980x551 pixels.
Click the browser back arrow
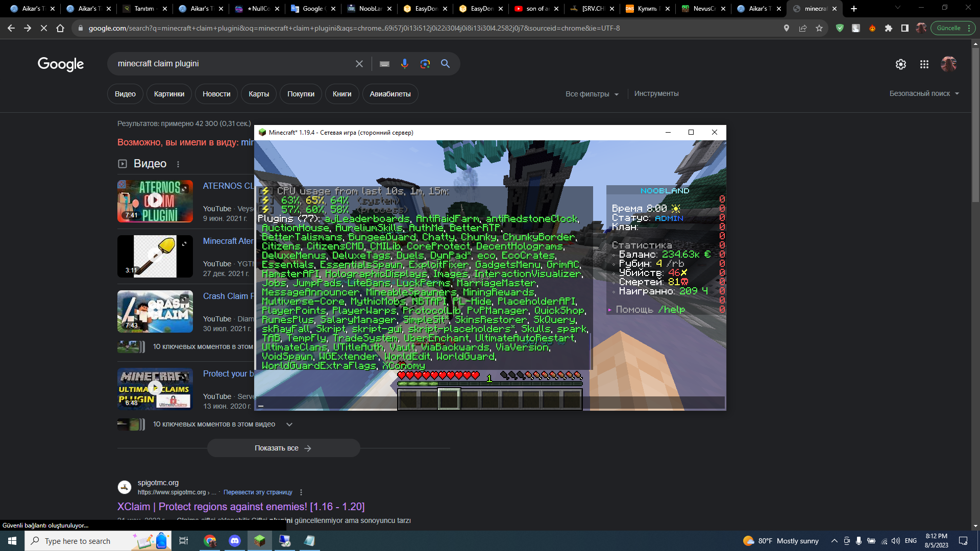[11, 28]
